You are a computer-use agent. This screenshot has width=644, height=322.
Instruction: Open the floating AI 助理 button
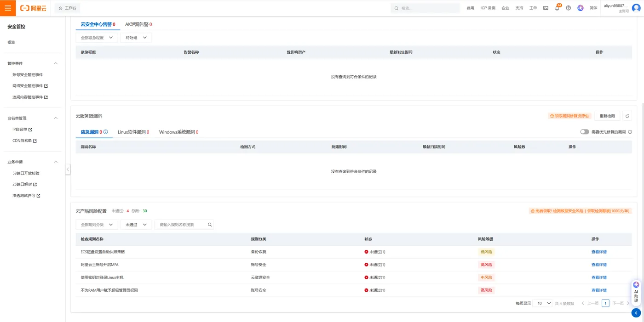[636, 292]
